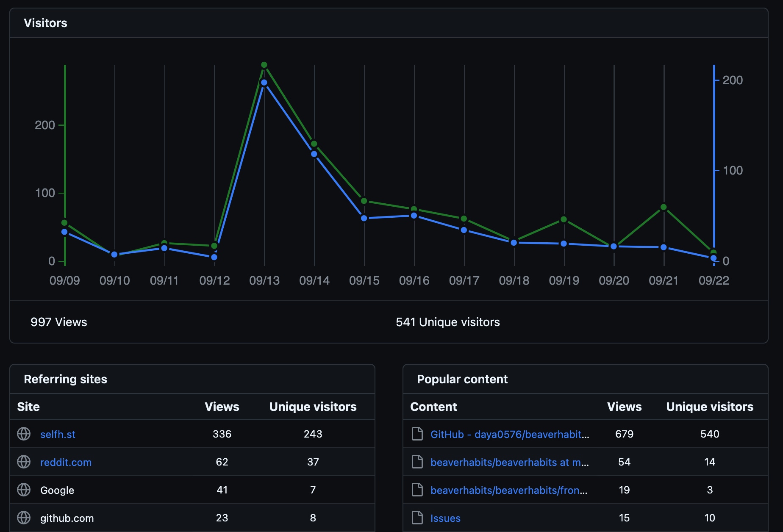Click the file icon beside Issues
The image size is (783, 532).
(x=417, y=518)
